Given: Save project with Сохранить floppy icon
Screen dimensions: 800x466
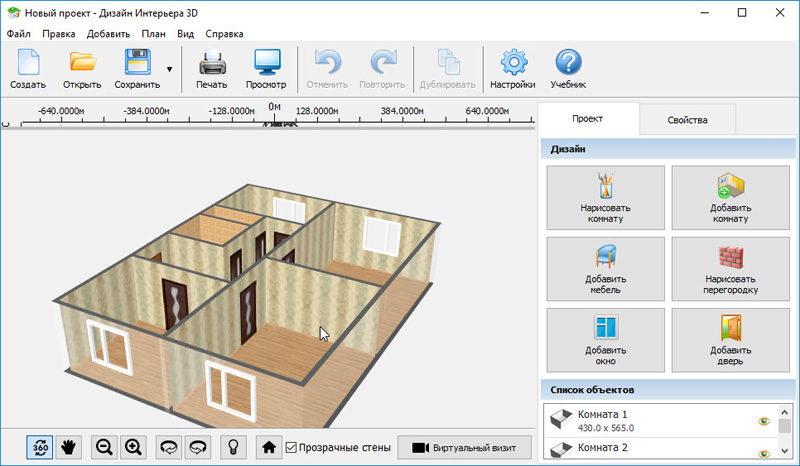Looking at the screenshot, I should pos(137,69).
